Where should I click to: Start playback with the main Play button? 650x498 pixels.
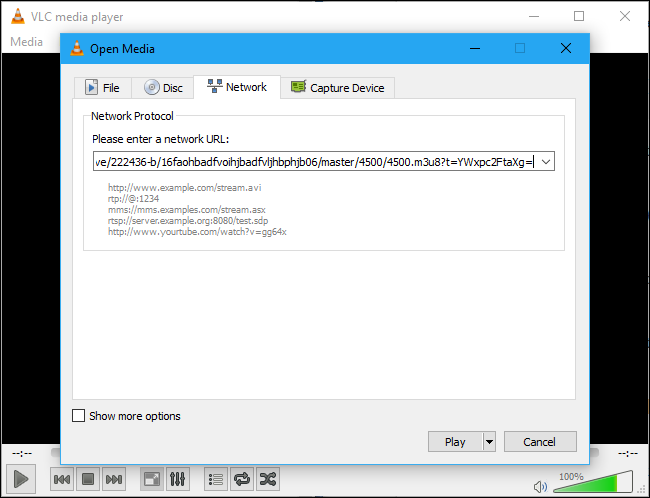21,479
